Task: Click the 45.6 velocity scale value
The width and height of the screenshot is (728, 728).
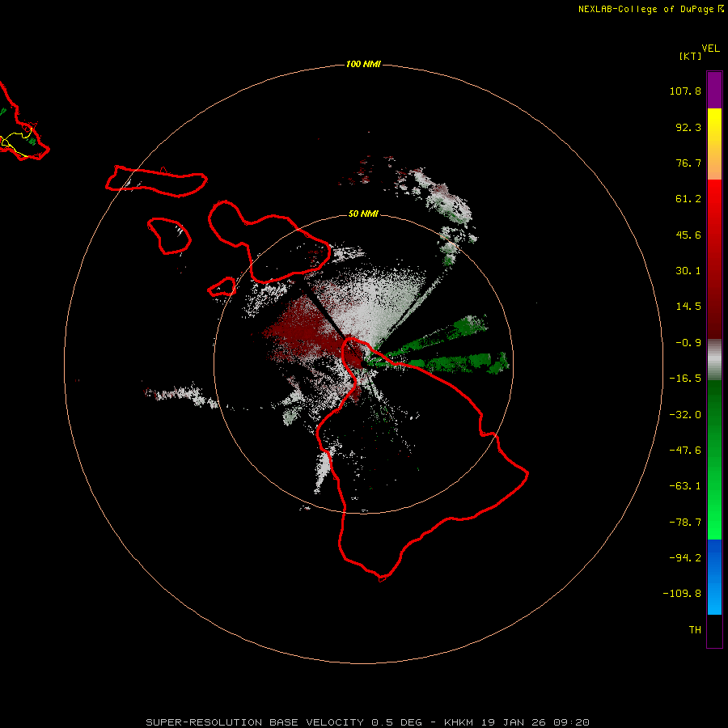Action: pyautogui.click(x=688, y=235)
